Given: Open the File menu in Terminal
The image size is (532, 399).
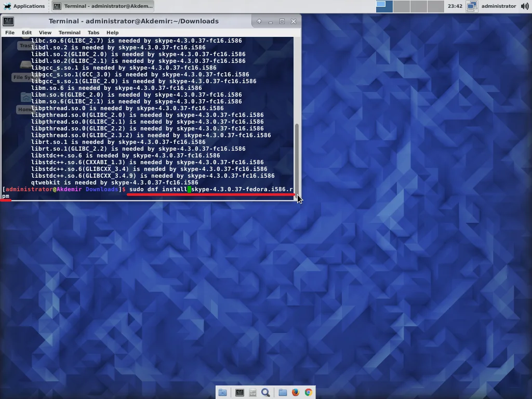Looking at the screenshot, I should click(10, 33).
